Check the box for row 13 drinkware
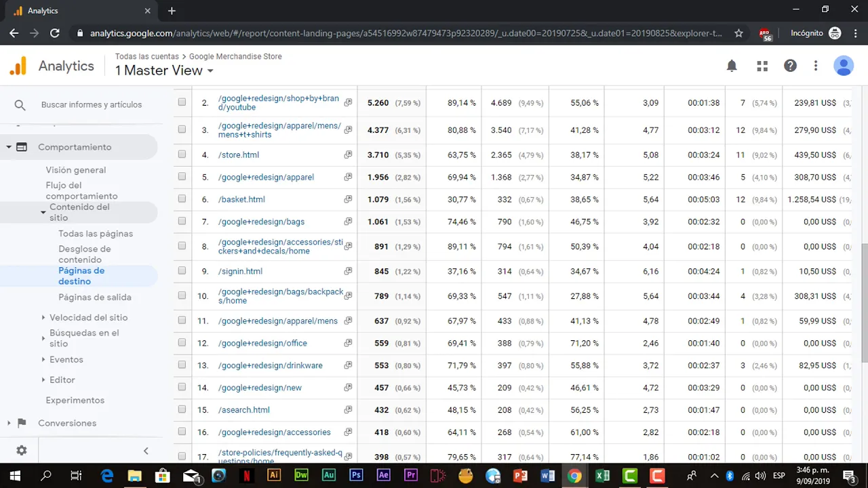 pyautogui.click(x=182, y=365)
